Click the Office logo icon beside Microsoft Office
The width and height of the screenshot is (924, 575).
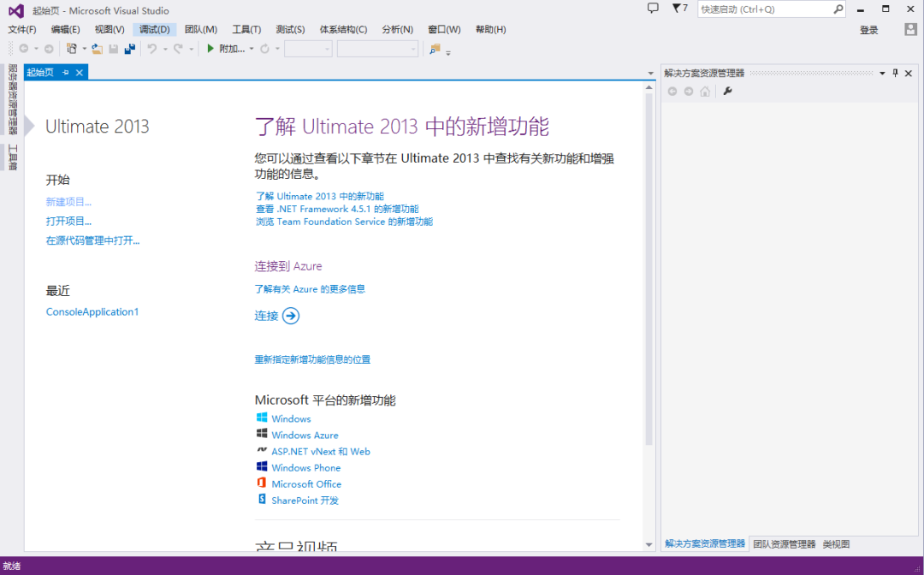(x=262, y=483)
